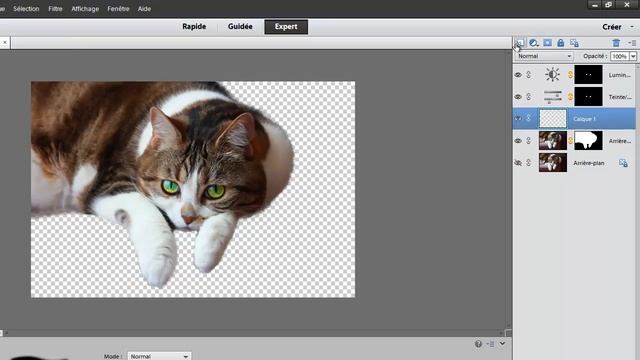Screen dimensions: 640x360
Task: Select the Expert mode tab
Action: 286,27
